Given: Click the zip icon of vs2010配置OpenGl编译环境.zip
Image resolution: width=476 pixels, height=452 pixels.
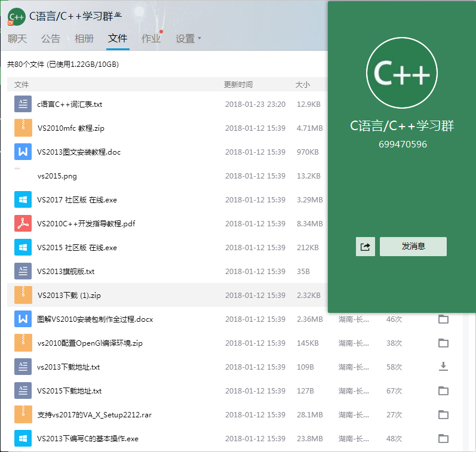Looking at the screenshot, I should click(x=23, y=343).
